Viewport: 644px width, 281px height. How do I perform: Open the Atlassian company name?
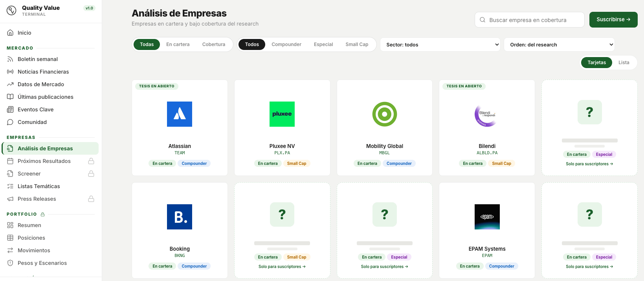(x=180, y=146)
